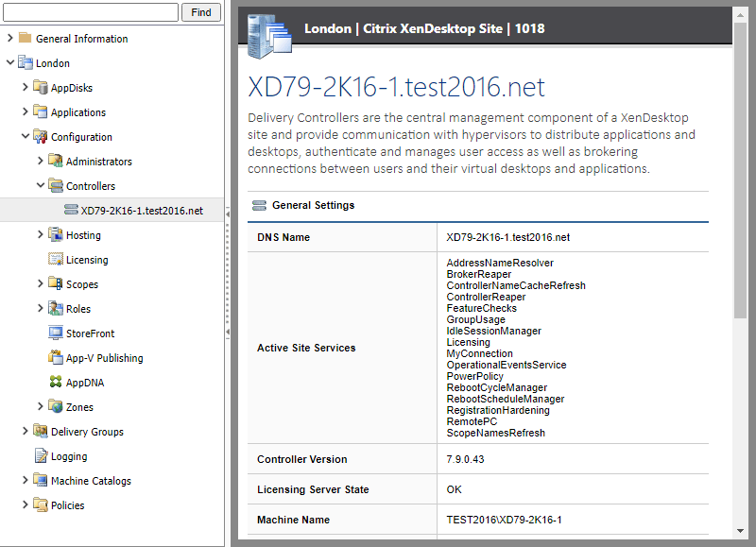This screenshot has height=547, width=756.
Task: Click the Licensing certificate icon
Action: tap(56, 259)
